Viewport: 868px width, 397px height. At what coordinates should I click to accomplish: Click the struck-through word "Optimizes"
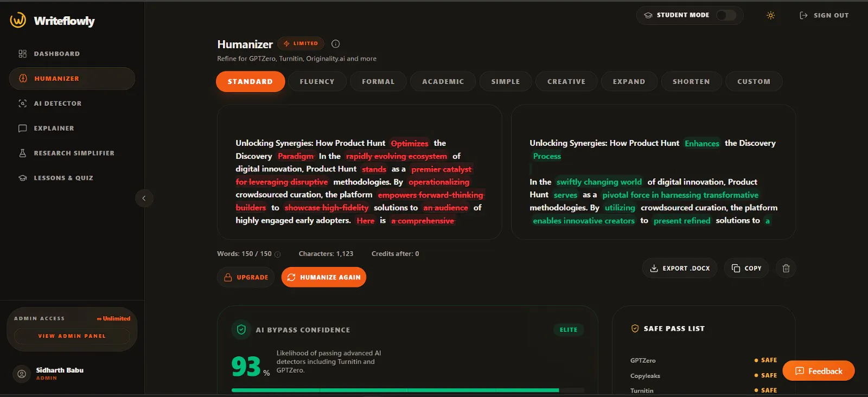click(410, 143)
